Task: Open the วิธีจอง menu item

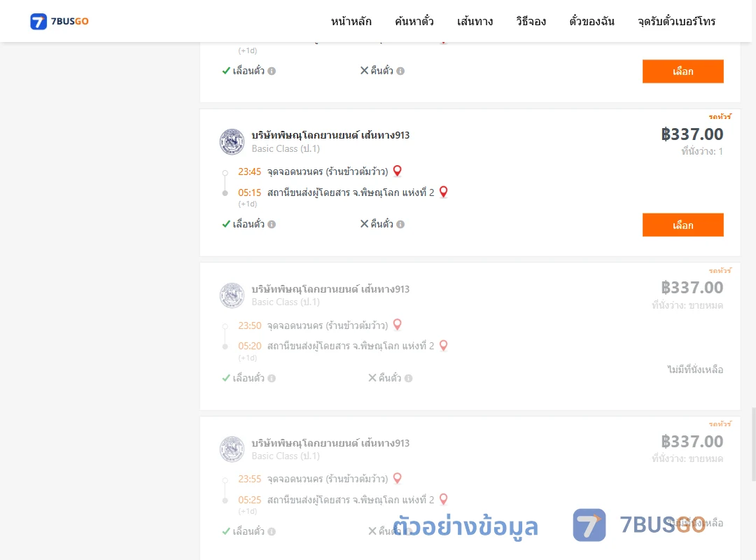Action: click(x=531, y=21)
